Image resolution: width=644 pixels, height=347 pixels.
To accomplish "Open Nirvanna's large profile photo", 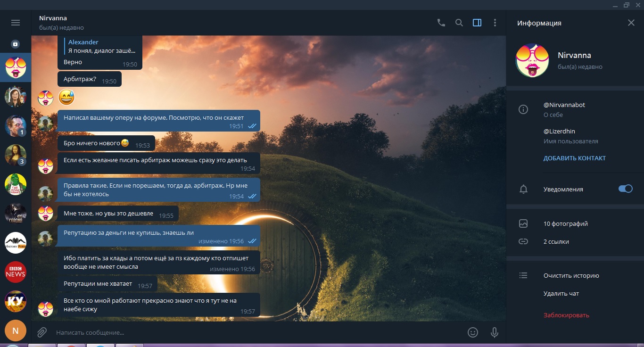I will click(532, 60).
